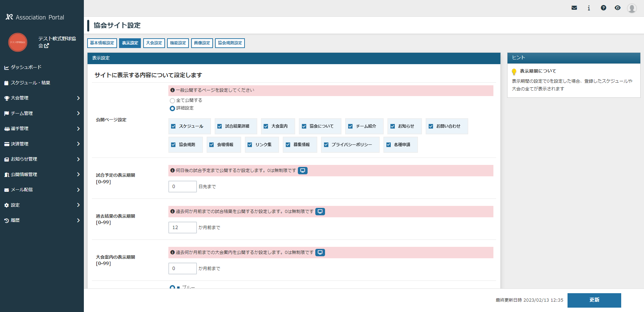Open the user profile avatar icon

tap(632, 8)
